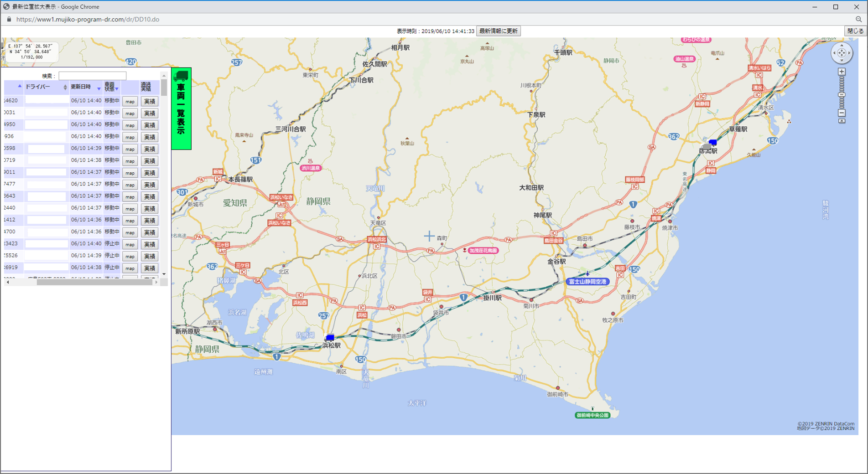Sort by the 車両状態 column header
Image resolution: width=868 pixels, height=474 pixels.
tap(111, 87)
